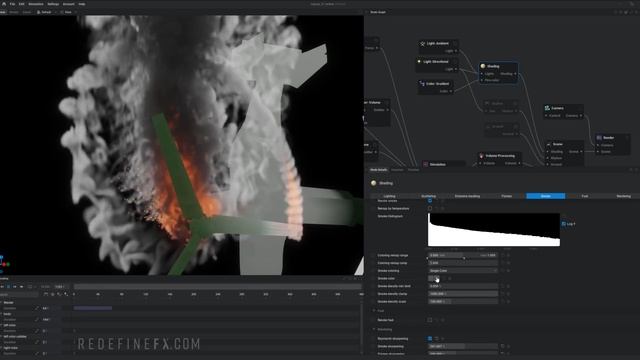
Task: Toggle the Raymarch dithering checkbox
Action: coord(430,338)
